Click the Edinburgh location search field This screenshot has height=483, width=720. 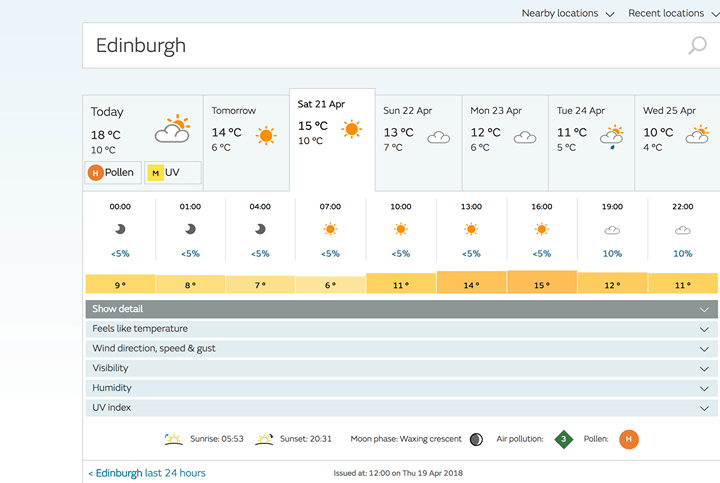pyautogui.click(x=380, y=46)
